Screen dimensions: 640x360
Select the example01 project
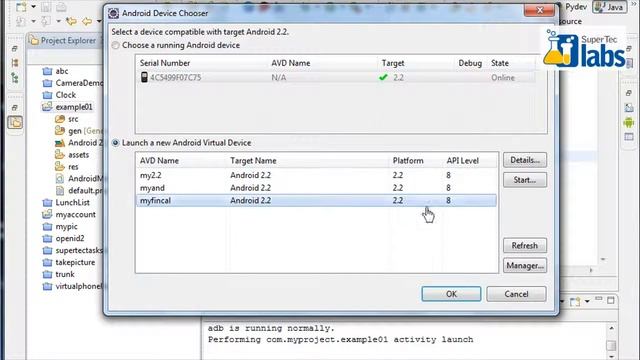pyautogui.click(x=68, y=107)
